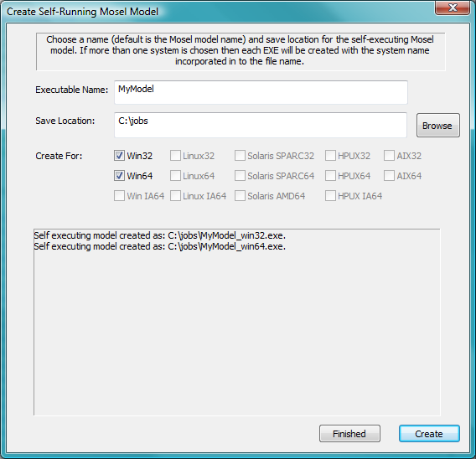Click into the Save Location field
The image size is (476, 459).
coord(261,125)
